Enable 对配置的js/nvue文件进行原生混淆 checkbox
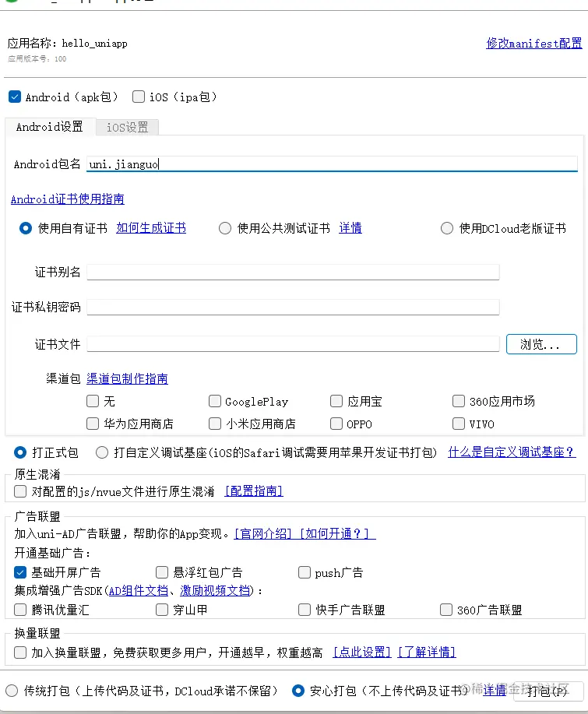 click(x=20, y=491)
